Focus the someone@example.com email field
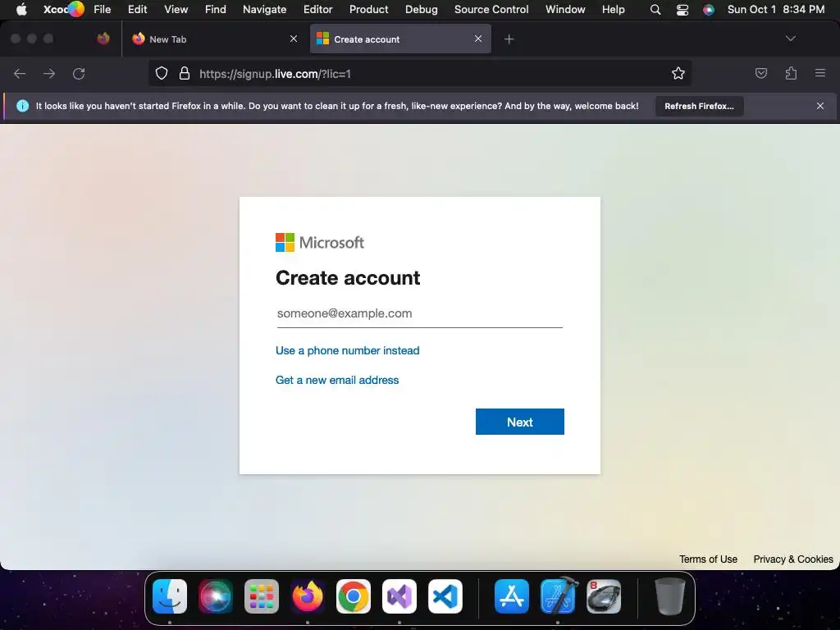 pyautogui.click(x=419, y=314)
